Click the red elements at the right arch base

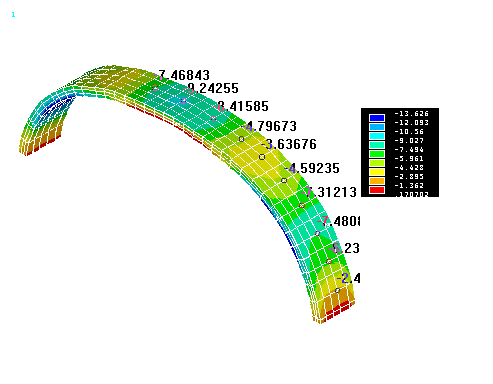(337, 310)
